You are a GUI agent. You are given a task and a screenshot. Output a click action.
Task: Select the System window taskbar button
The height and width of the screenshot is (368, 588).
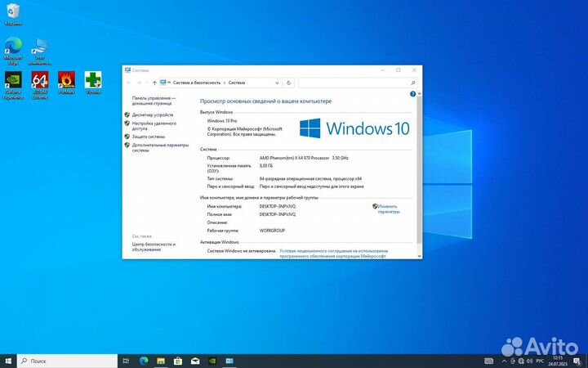(x=229, y=361)
